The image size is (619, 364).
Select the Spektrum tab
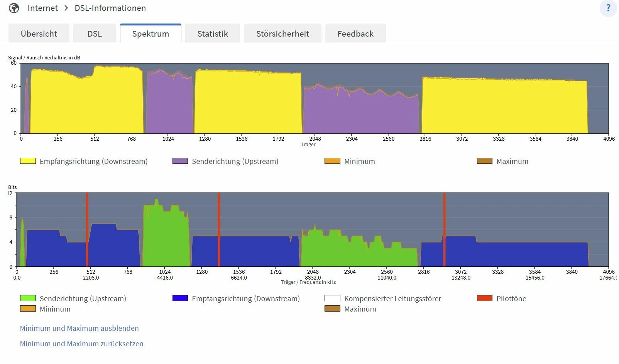(x=151, y=34)
